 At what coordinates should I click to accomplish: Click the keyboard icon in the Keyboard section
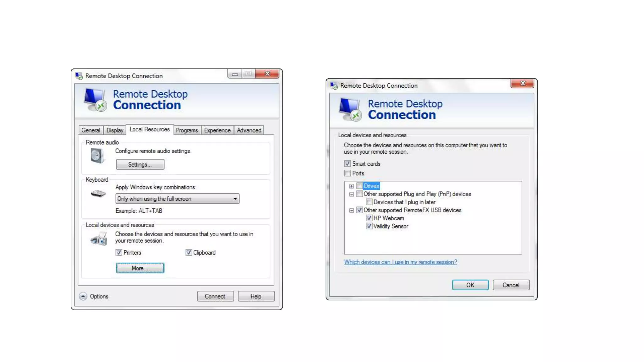pyautogui.click(x=98, y=193)
